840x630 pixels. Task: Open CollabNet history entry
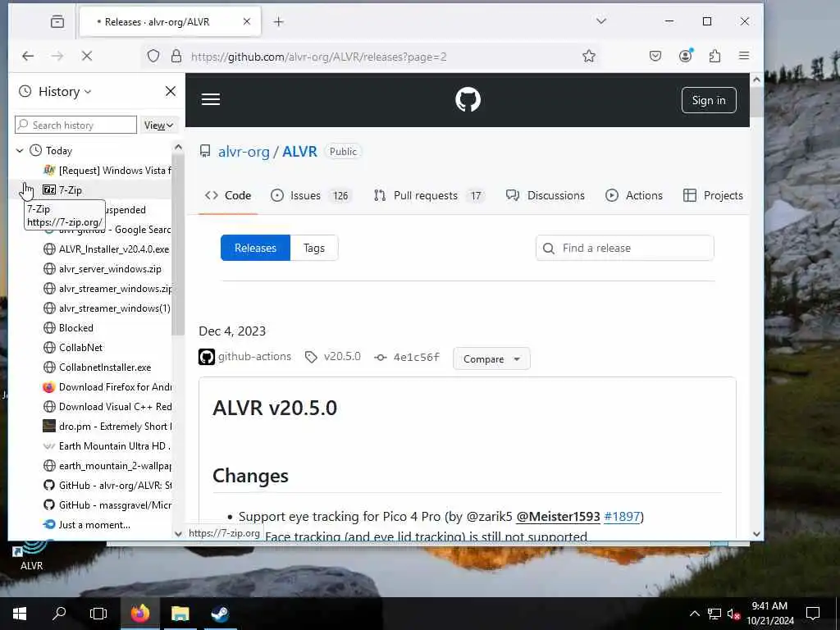tap(73, 348)
